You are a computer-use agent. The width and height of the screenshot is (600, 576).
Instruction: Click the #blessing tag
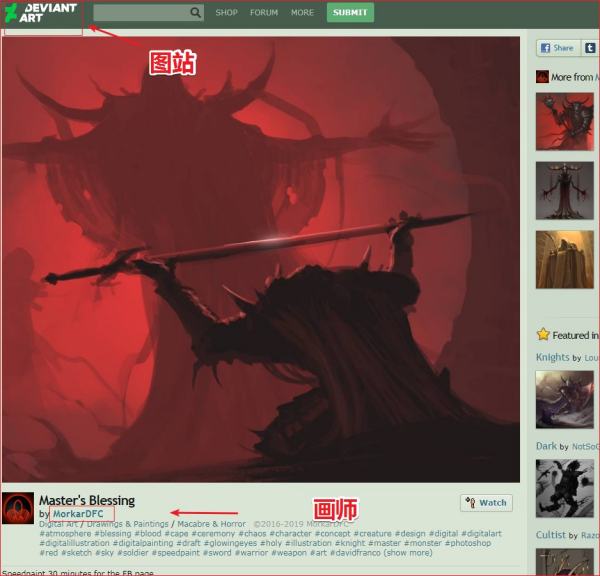113,534
